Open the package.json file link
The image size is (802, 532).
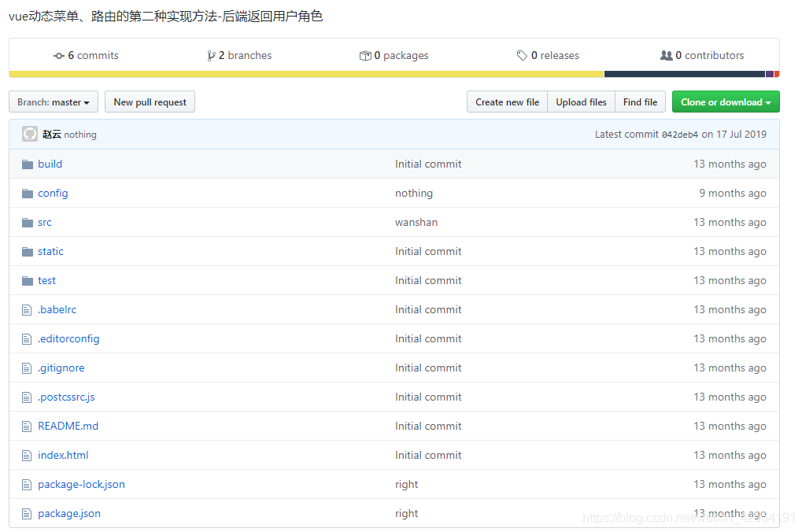pos(68,513)
